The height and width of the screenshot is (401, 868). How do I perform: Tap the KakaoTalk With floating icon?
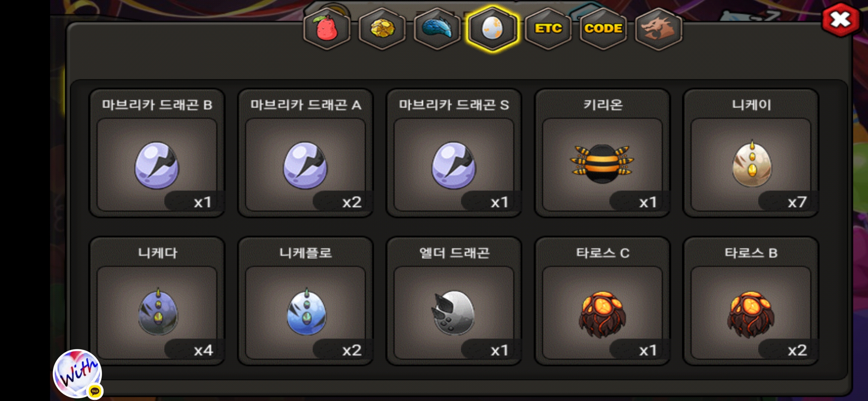pos(78,374)
